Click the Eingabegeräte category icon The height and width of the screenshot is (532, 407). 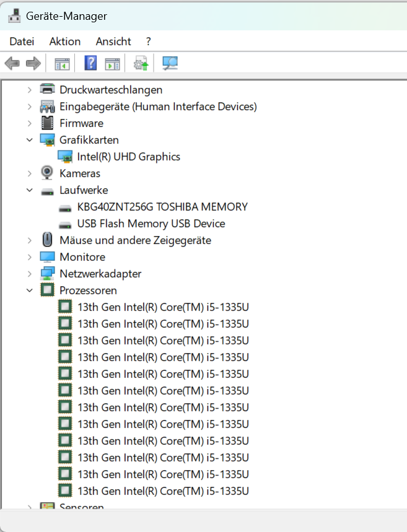47,107
